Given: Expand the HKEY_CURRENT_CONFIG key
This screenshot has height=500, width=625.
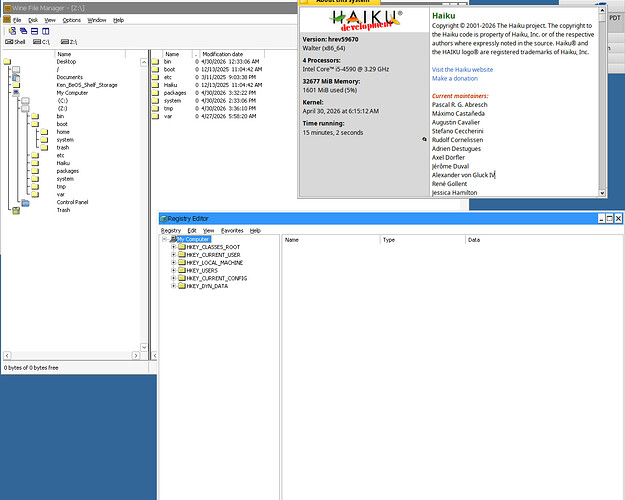Looking at the screenshot, I should [x=173, y=278].
